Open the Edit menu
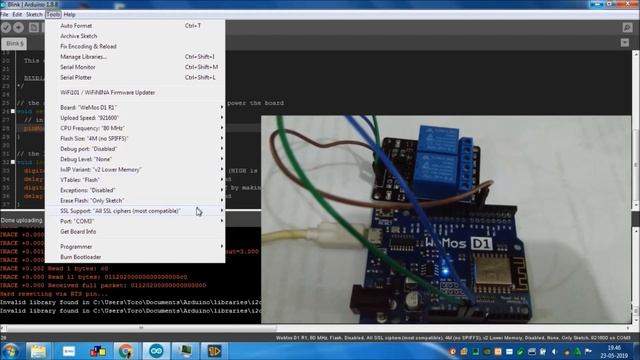Image resolution: width=640 pixels, height=360 pixels. [17, 14]
